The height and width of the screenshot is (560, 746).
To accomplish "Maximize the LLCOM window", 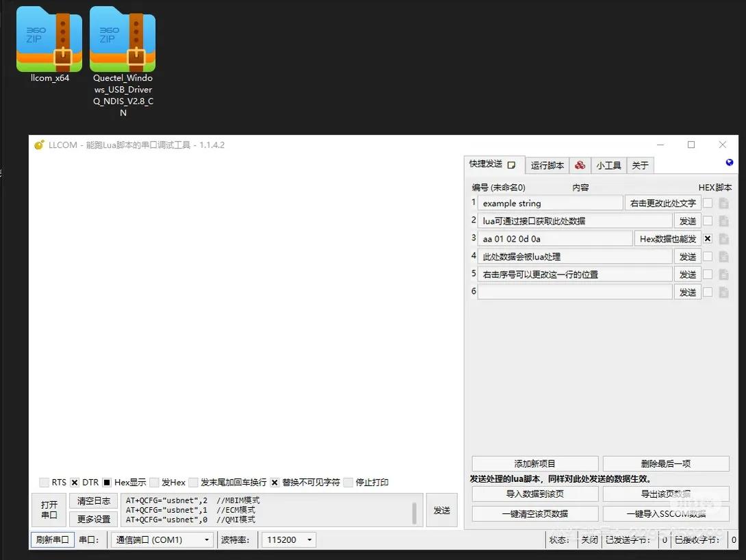I will tap(691, 144).
